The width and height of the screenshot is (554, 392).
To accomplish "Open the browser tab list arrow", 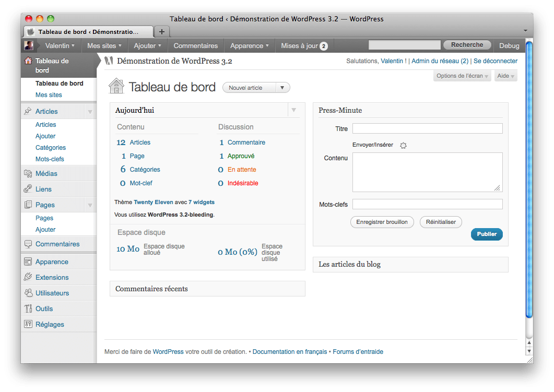I will (x=525, y=31).
